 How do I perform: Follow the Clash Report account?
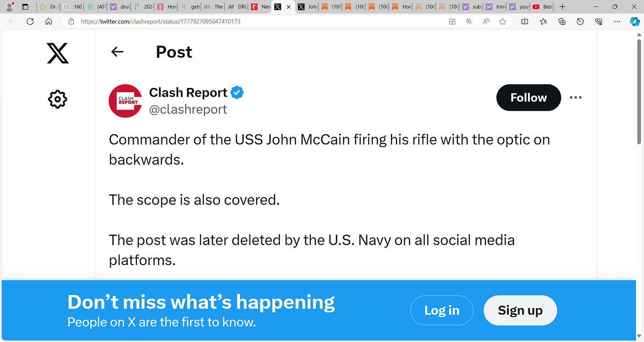point(528,97)
